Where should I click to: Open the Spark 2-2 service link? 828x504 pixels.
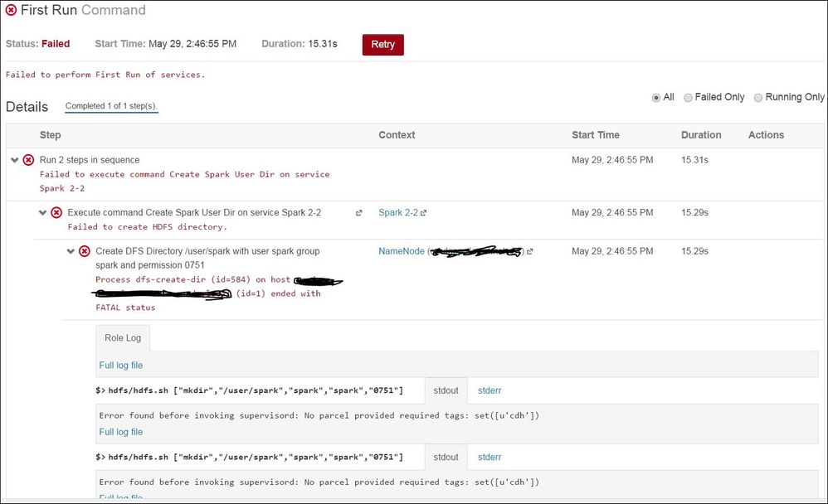(x=398, y=211)
